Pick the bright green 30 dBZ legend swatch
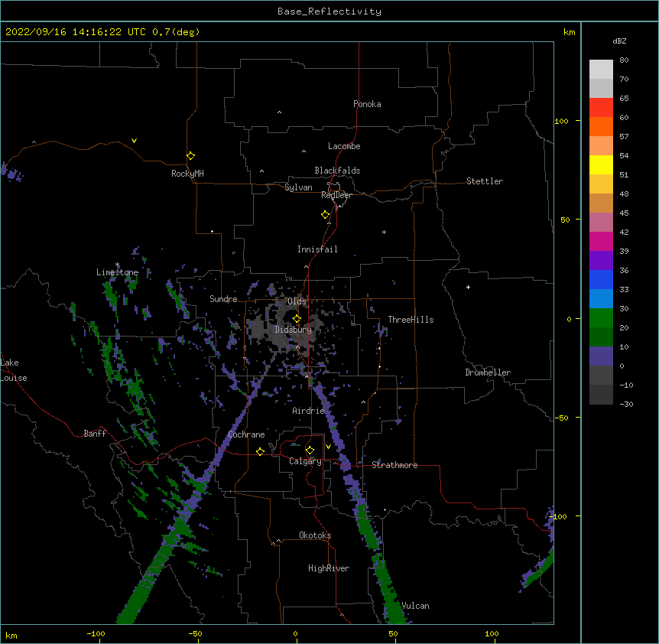This screenshot has width=659, height=644. pos(601,318)
